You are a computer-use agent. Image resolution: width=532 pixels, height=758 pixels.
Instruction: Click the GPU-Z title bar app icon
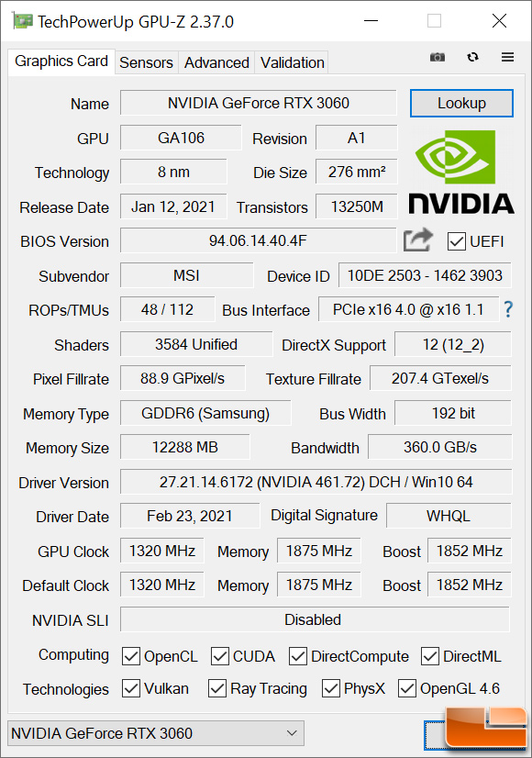[x=22, y=21]
